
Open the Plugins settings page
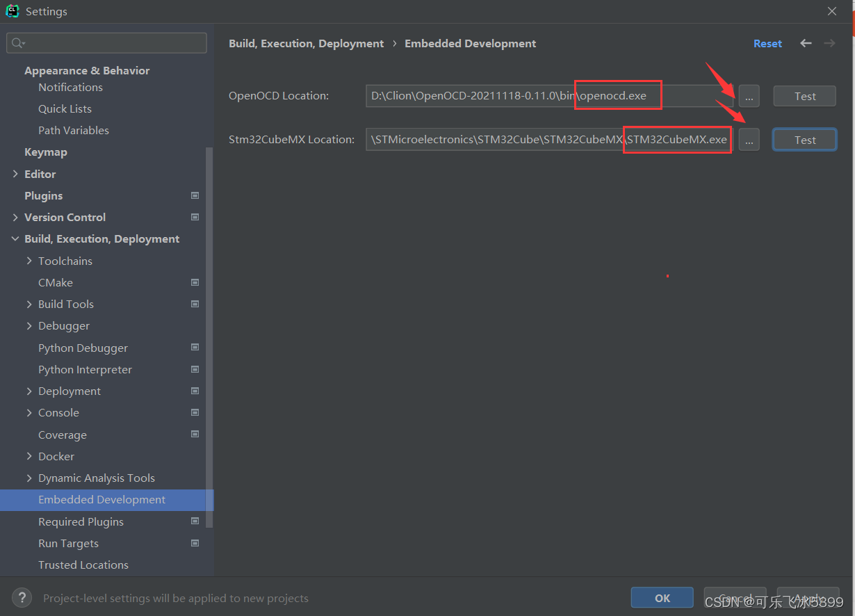pos(43,195)
